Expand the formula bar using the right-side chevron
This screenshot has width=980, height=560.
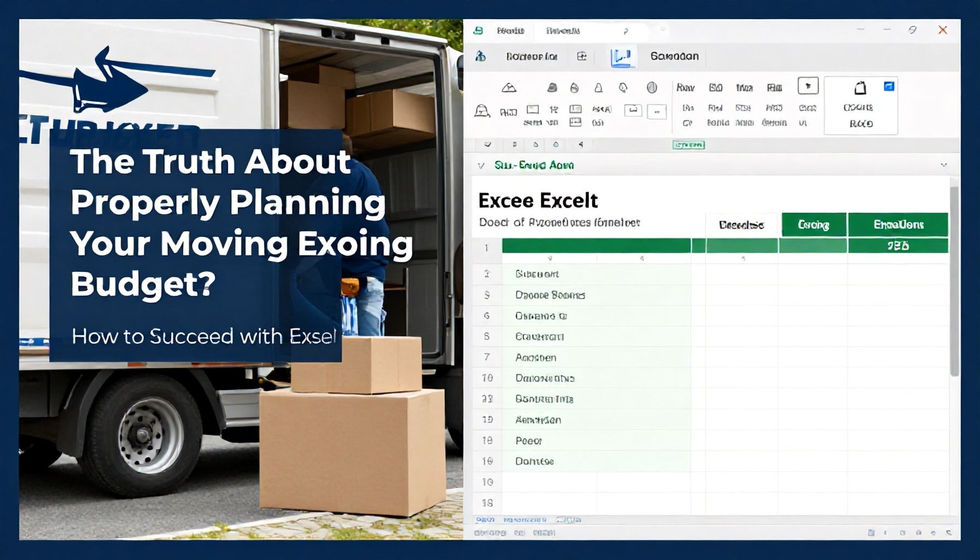[x=944, y=164]
